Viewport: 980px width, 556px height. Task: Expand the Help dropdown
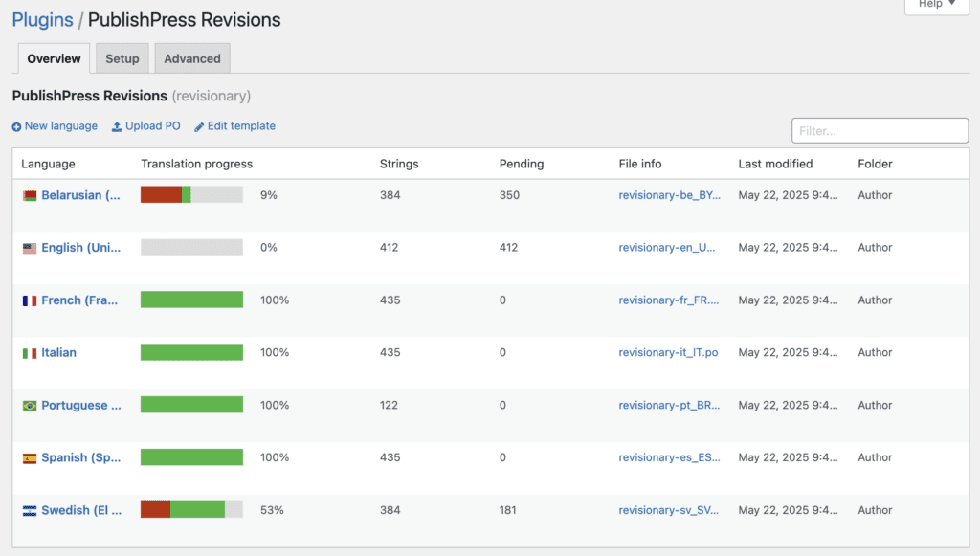pos(936,5)
